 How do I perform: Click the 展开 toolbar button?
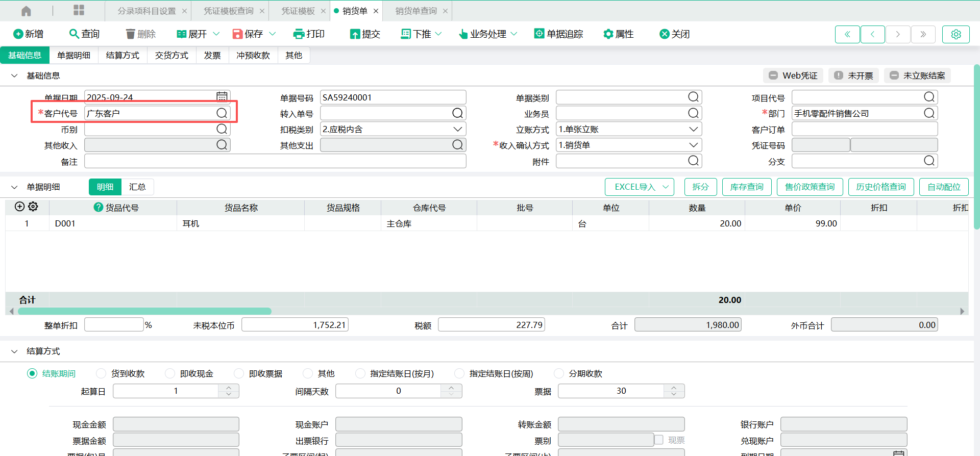click(192, 34)
